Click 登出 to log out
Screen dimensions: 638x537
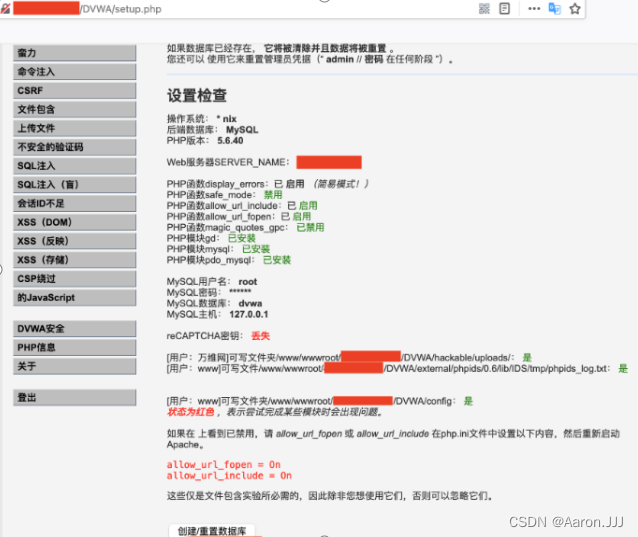(75, 398)
